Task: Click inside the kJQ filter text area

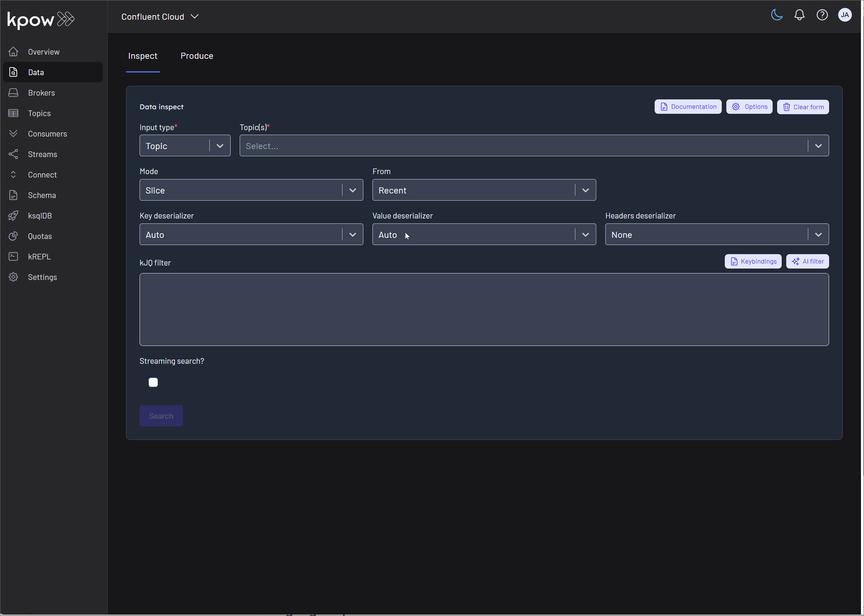Action: click(x=484, y=310)
